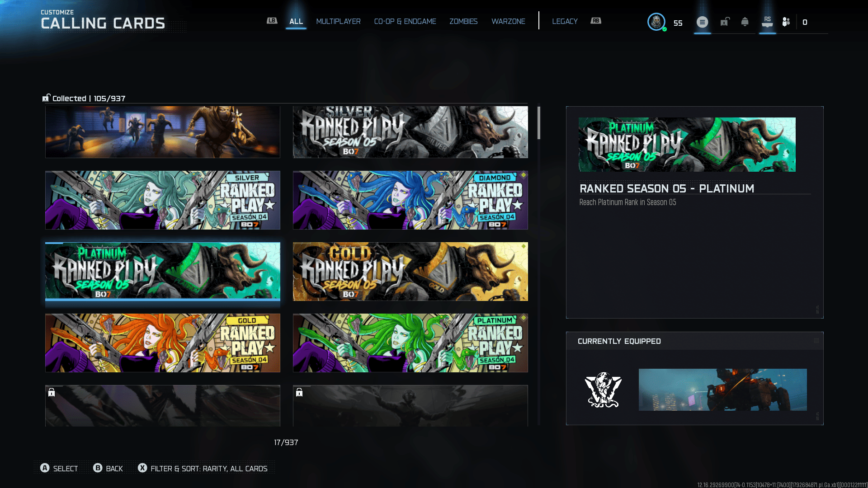The width and height of the screenshot is (868, 488).
Task: Select the LB bumper icon
Action: 272,21
